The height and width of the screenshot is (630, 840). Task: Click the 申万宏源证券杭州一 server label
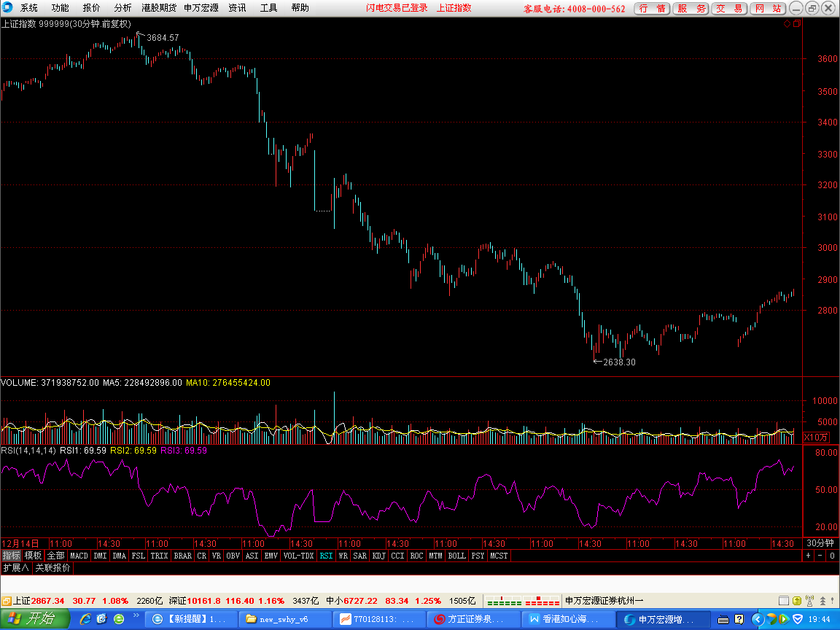(604, 601)
